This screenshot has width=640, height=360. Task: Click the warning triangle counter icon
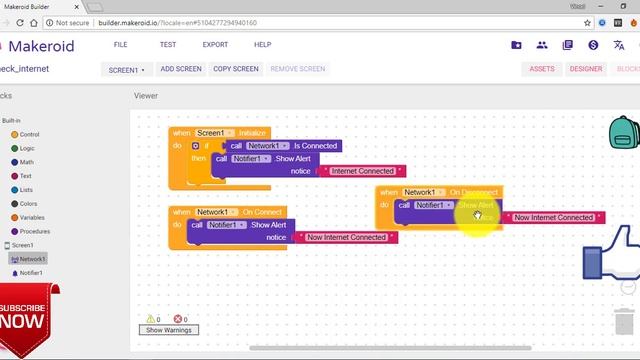[x=151, y=319]
